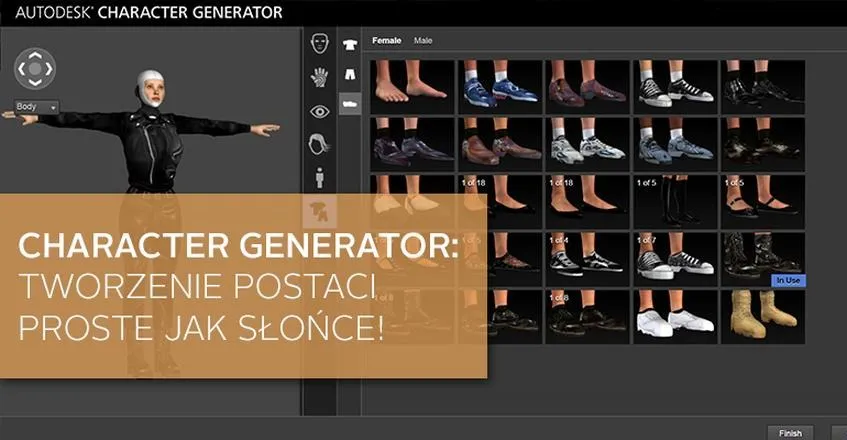847x440 pixels.
Task: Open the Body figure category icon
Action: point(320,178)
